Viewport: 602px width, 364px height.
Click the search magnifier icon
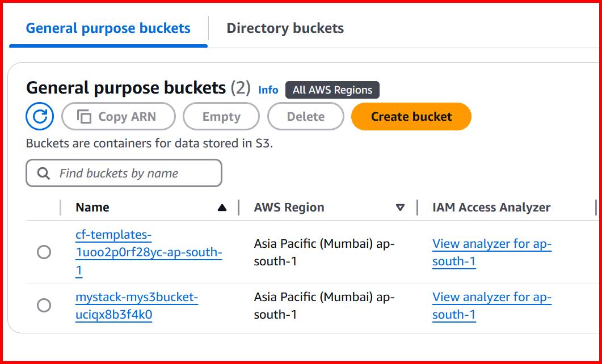pos(43,173)
